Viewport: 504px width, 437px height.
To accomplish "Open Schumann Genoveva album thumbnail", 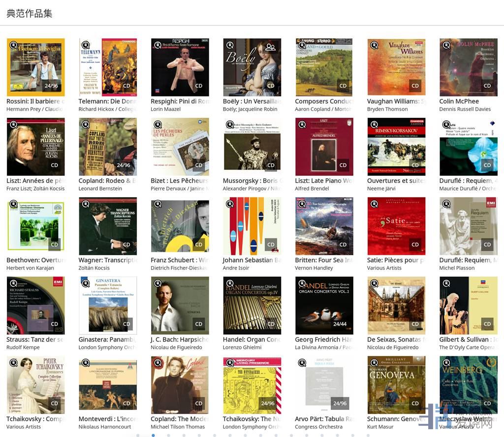I will pyautogui.click(x=396, y=385).
